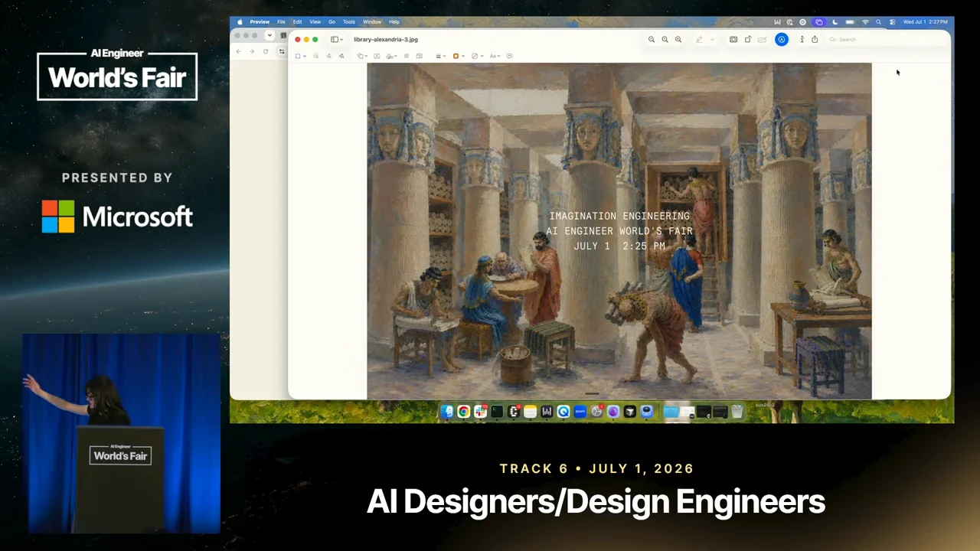Screen dimensions: 980x551
Task: Open the Downloads folder in the Dock
Action: point(671,412)
